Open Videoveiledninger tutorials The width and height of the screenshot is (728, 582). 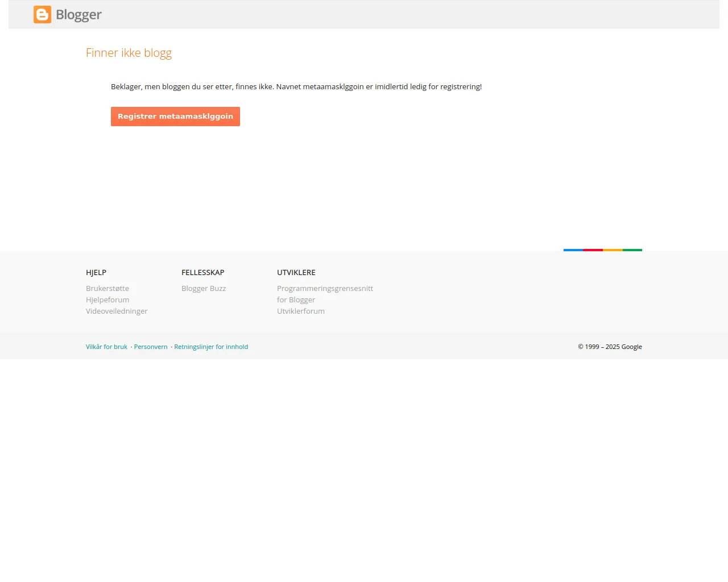point(116,311)
